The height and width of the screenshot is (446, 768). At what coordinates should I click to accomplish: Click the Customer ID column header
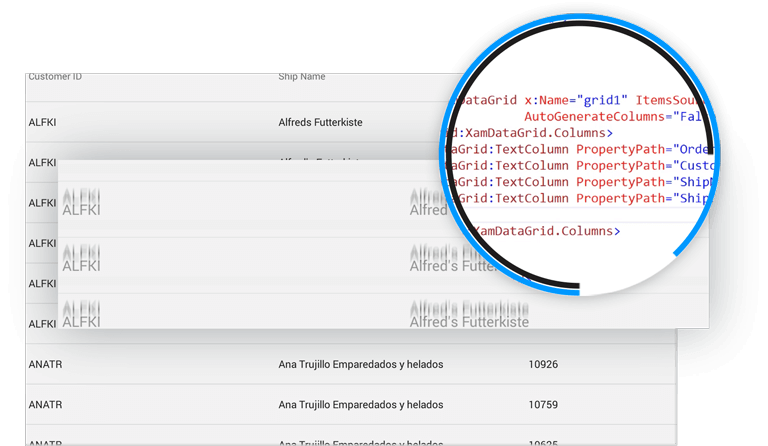tap(55, 77)
